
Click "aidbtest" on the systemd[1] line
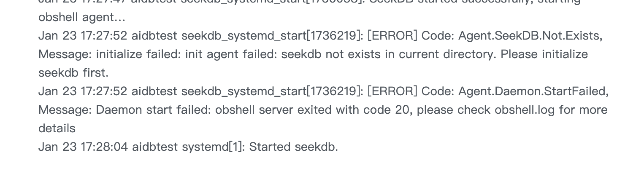pos(155,147)
